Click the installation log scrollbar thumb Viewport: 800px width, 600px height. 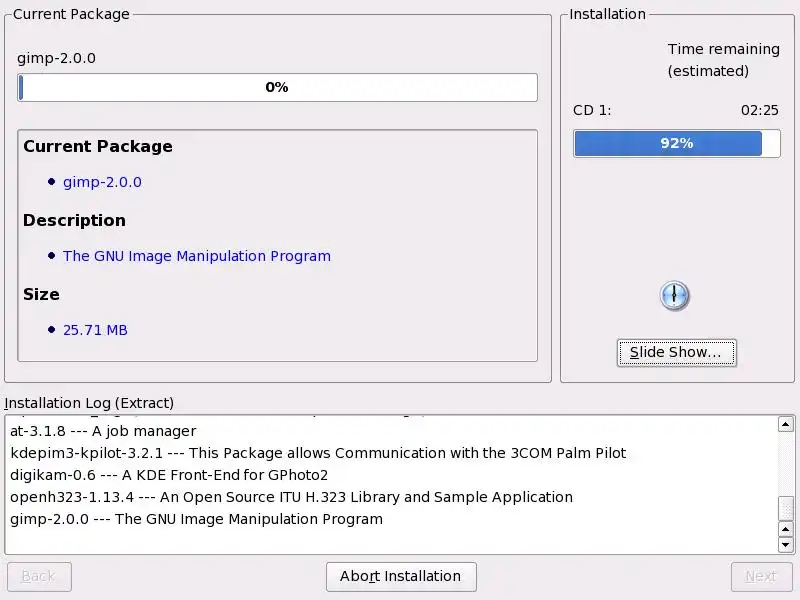785,508
